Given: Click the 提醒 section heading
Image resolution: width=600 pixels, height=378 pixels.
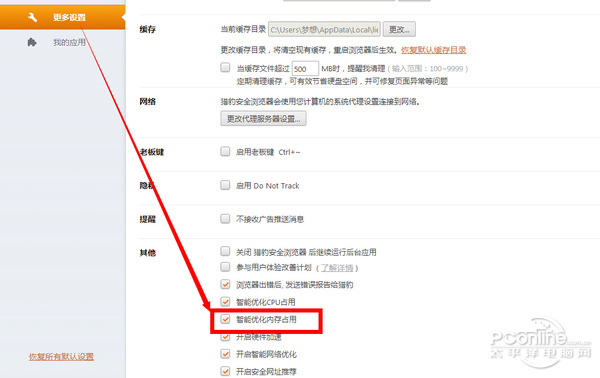Looking at the screenshot, I should [148, 219].
